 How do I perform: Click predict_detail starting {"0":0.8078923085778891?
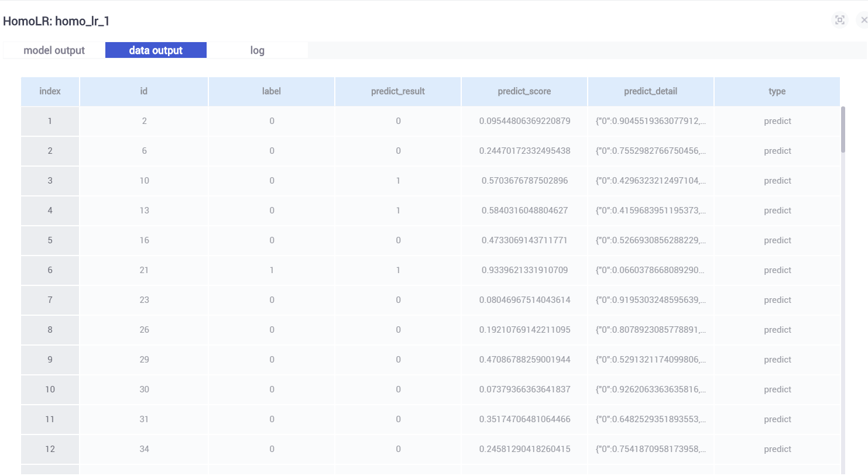[x=651, y=330]
